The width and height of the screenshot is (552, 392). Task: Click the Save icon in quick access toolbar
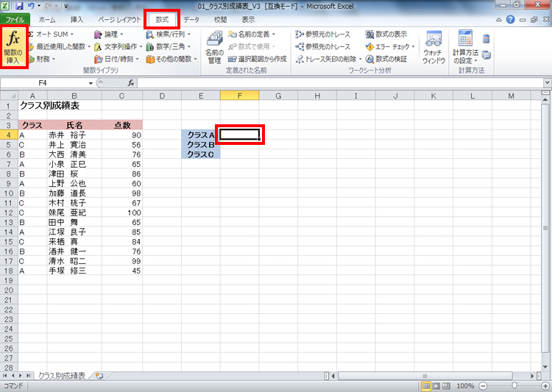[19, 6]
